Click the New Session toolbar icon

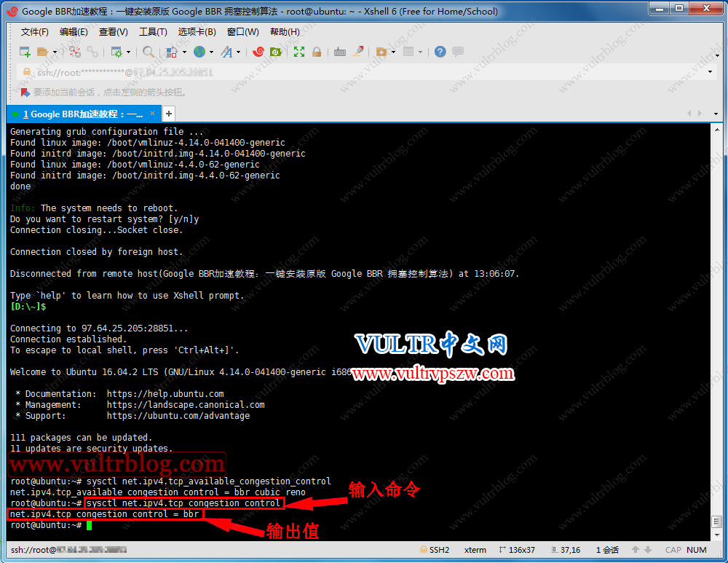point(25,52)
